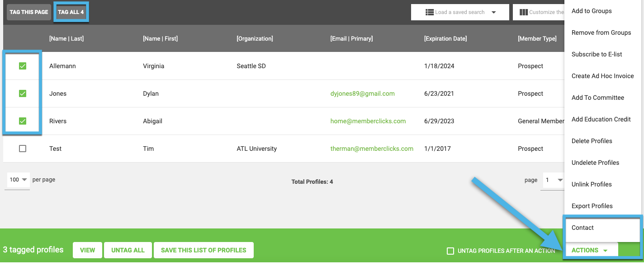
Task: Uncheck the Allemann row checkbox
Action: pyautogui.click(x=23, y=66)
